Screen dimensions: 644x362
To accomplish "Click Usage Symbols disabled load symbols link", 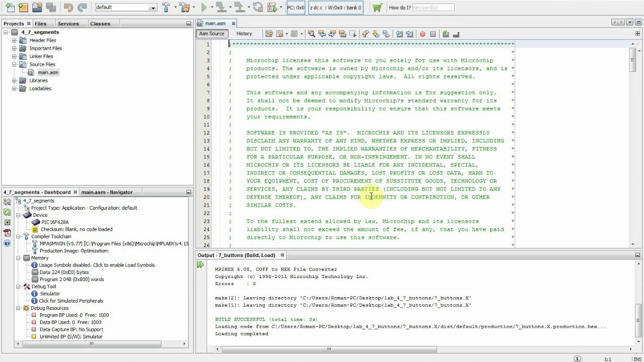I will 97,265.
